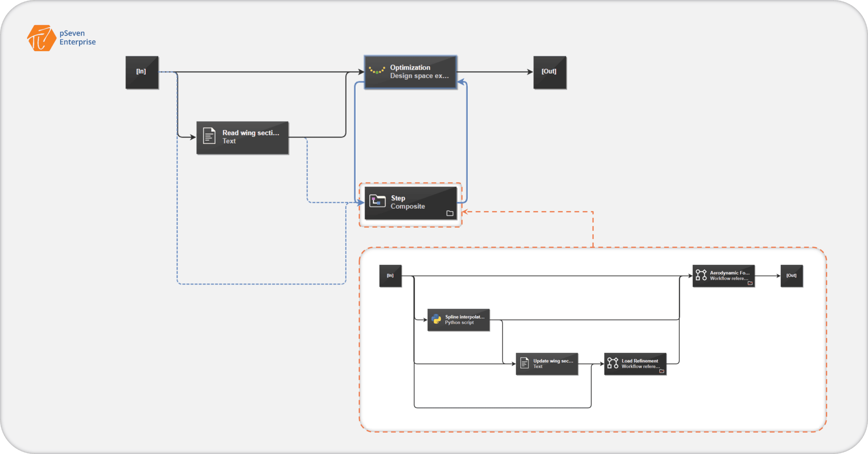The image size is (868, 454).
Task: Select the Spline interpolat... block label
Action: tap(464, 317)
